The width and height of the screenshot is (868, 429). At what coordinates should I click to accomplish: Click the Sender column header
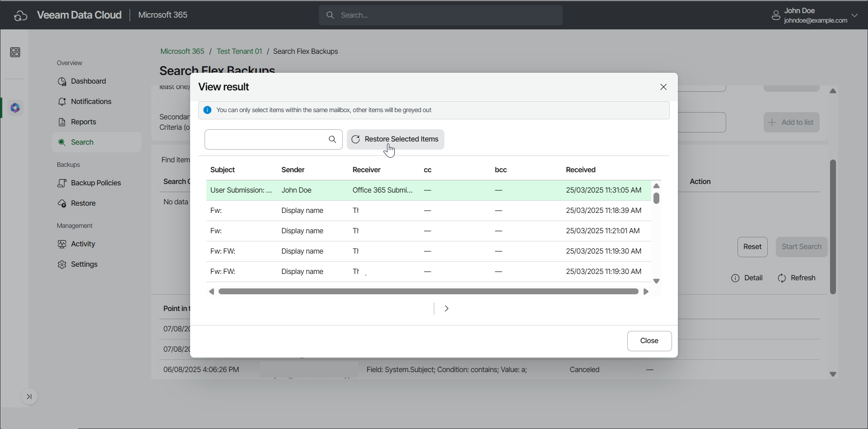(293, 170)
